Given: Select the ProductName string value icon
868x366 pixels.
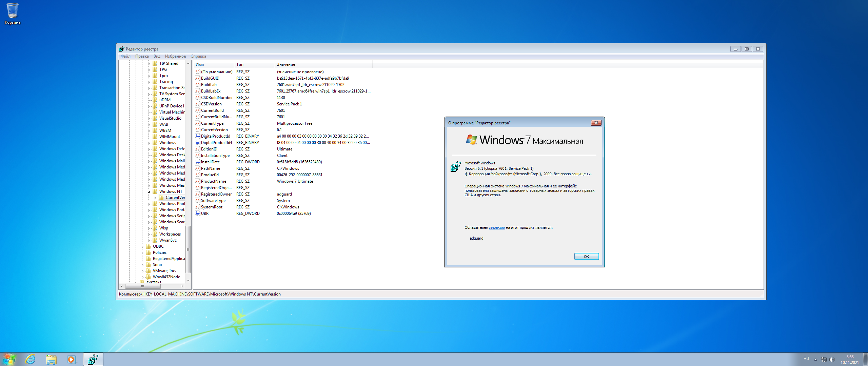Looking at the screenshot, I should [x=198, y=181].
